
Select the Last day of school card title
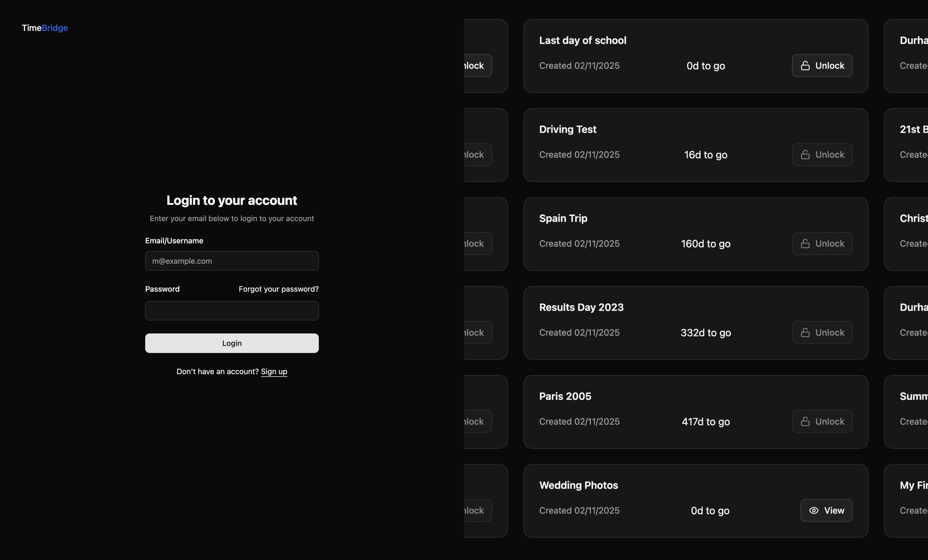point(582,40)
